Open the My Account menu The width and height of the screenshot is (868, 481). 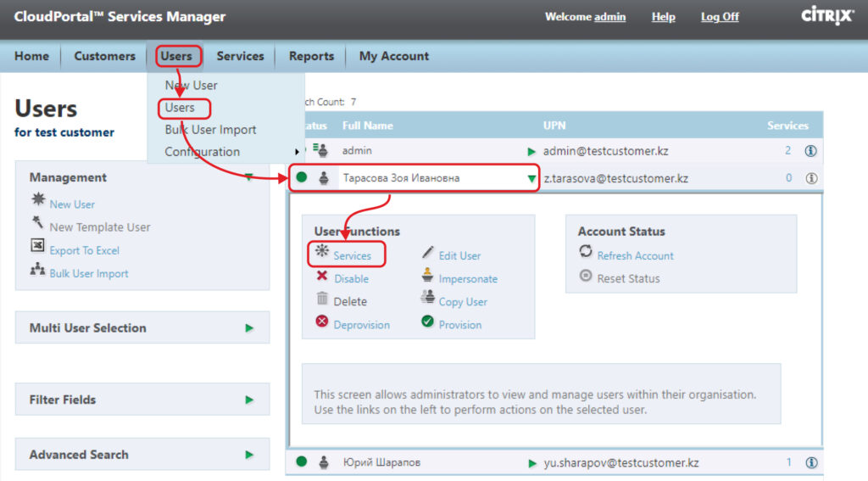(x=394, y=56)
